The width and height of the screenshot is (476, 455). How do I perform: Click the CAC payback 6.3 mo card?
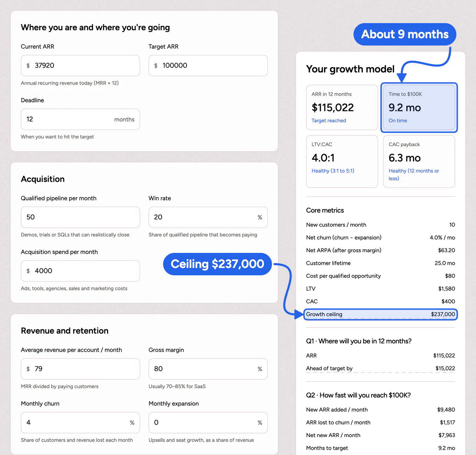[x=419, y=161]
